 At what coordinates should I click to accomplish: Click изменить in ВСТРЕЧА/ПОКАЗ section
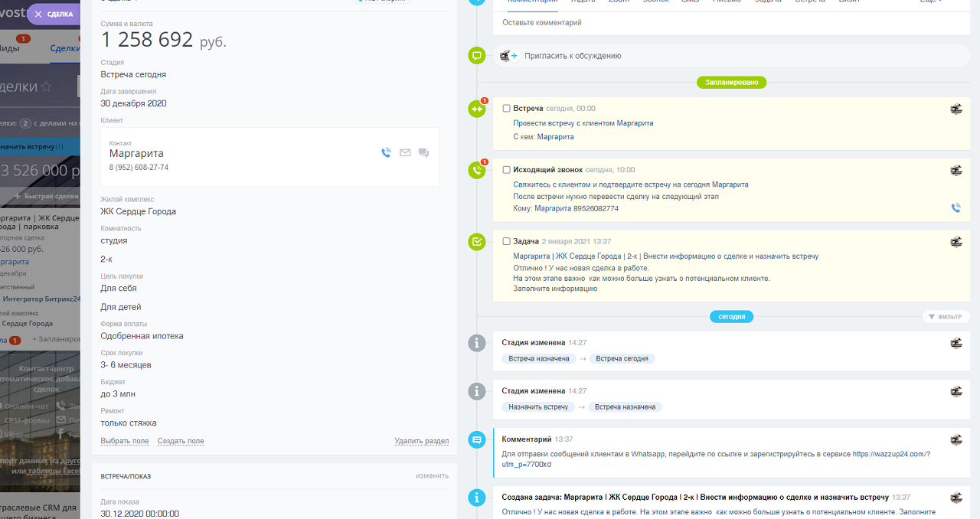tap(432, 475)
